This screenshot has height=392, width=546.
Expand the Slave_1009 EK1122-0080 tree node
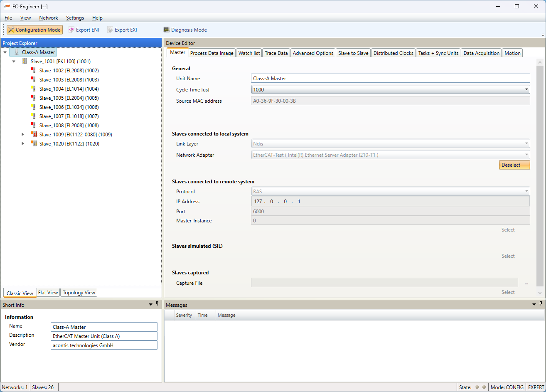point(23,135)
